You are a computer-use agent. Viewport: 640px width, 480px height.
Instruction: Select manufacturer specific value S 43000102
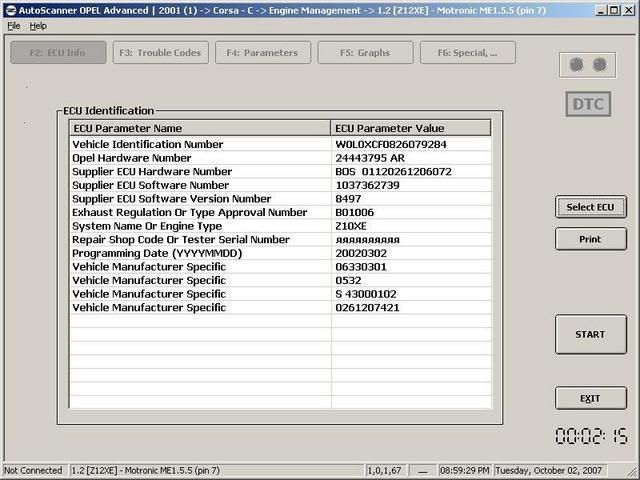(x=366, y=294)
